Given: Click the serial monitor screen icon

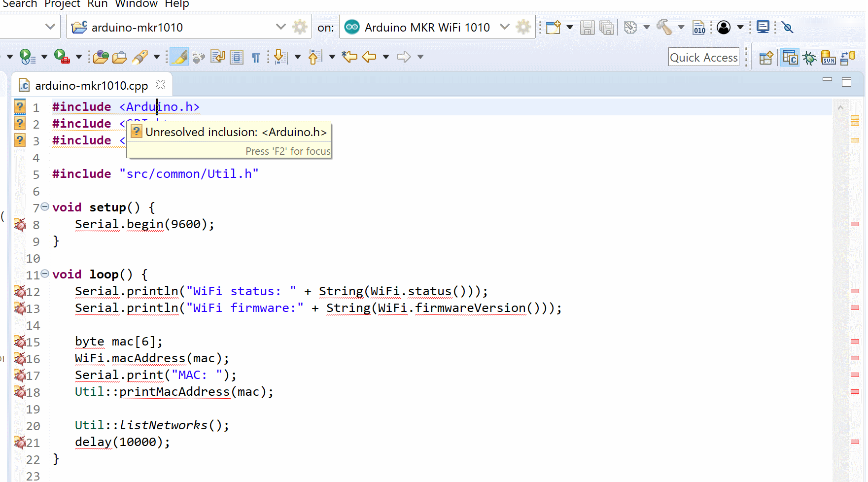Looking at the screenshot, I should [763, 27].
